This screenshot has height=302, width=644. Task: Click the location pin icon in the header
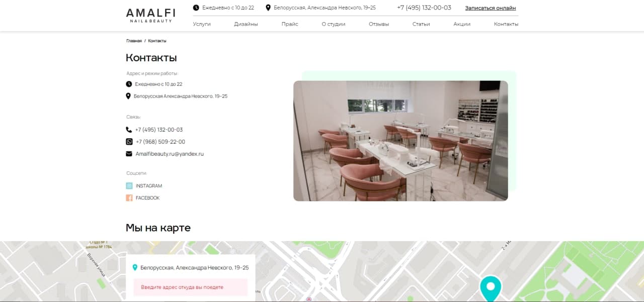(268, 8)
